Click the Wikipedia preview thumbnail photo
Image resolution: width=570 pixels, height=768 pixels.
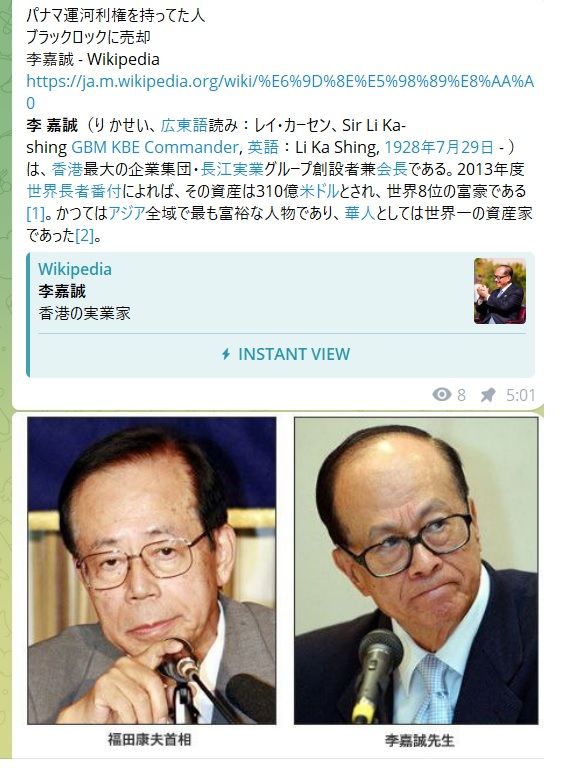499,291
